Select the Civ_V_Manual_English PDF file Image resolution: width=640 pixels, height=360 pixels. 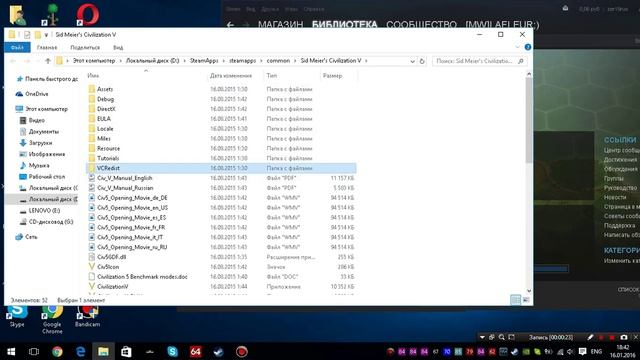point(124,178)
